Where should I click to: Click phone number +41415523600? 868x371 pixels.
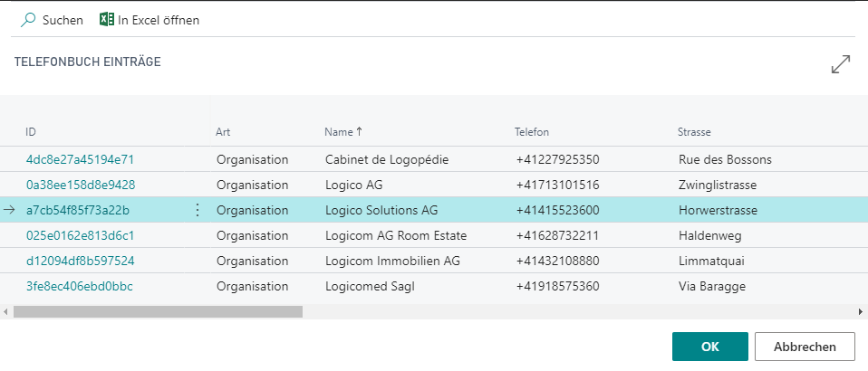coord(557,210)
